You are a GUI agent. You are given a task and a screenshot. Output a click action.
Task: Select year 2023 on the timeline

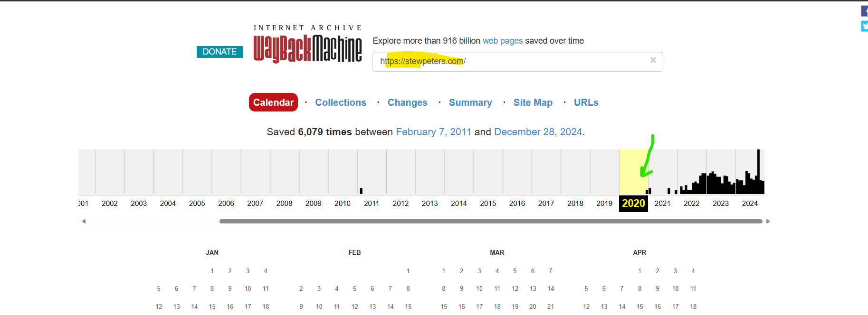pyautogui.click(x=721, y=203)
